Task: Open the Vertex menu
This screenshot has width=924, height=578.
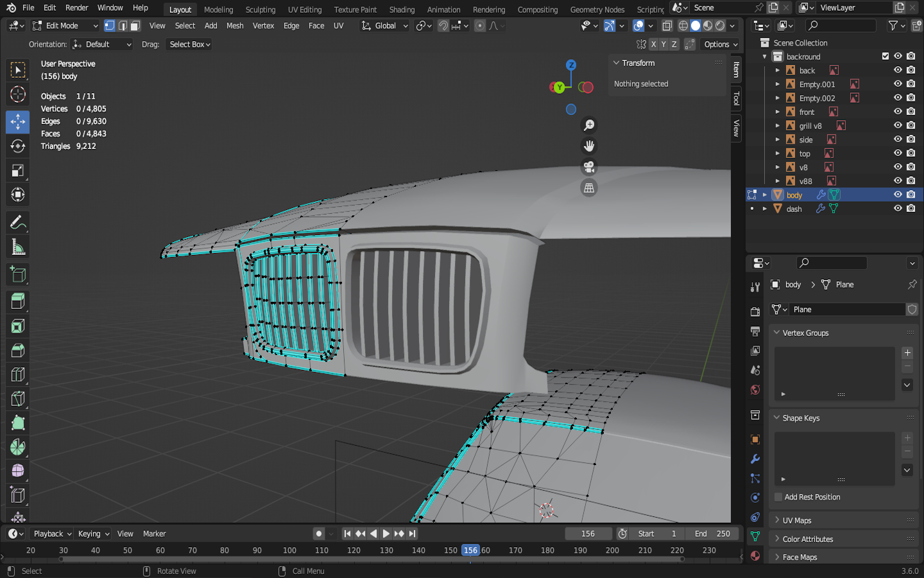Action: coord(263,26)
